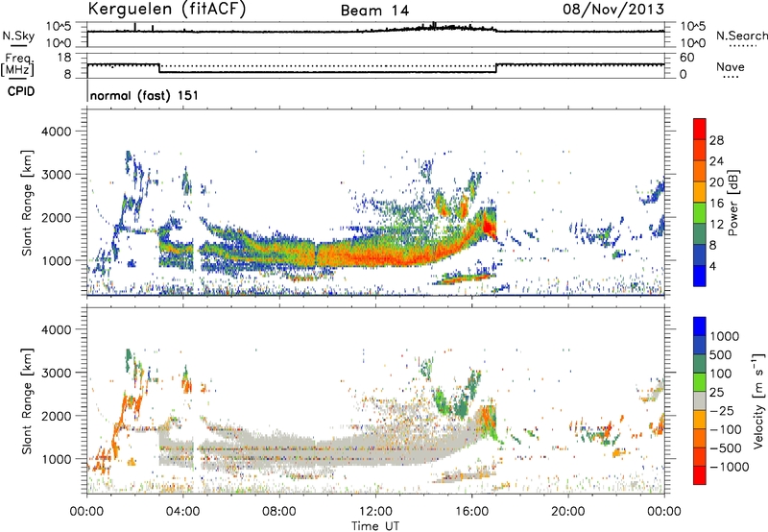
Task: Click the '60' tick of the Nave axis
Action: tap(686, 58)
